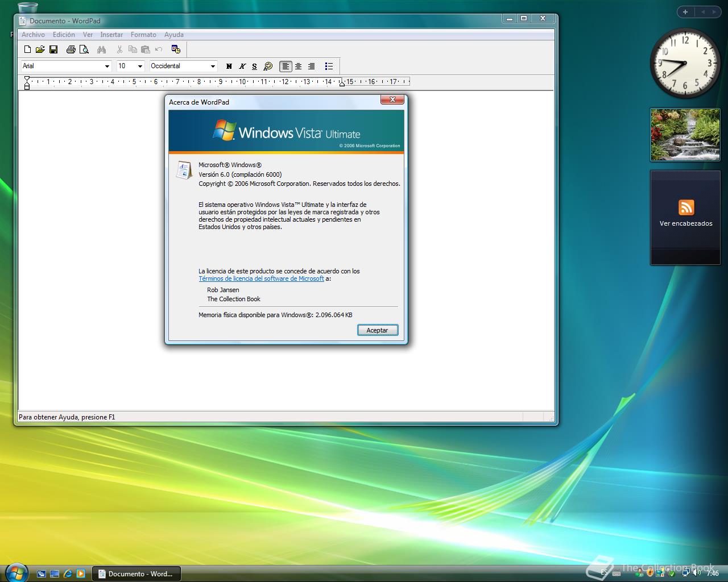
Task: Click the ES language indicator
Action: tap(604, 573)
